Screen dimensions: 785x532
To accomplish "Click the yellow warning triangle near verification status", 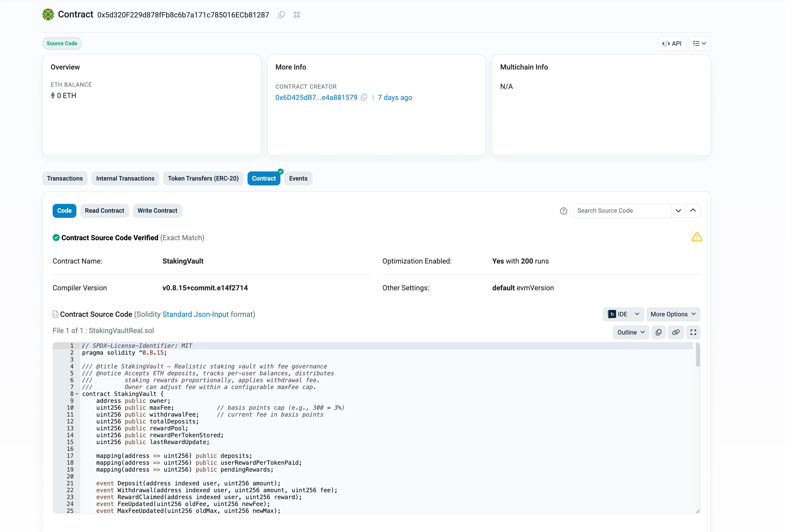I will point(697,237).
